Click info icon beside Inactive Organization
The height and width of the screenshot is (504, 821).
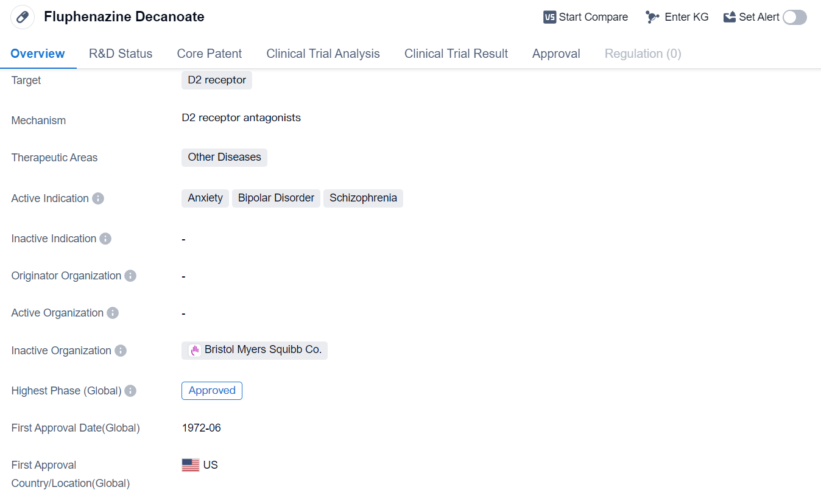tap(121, 351)
